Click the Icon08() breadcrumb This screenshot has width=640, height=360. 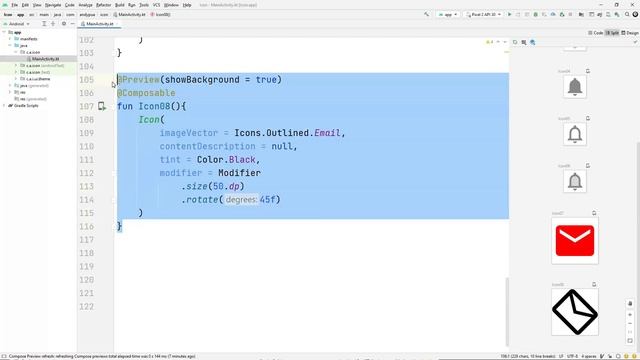tap(160, 14)
